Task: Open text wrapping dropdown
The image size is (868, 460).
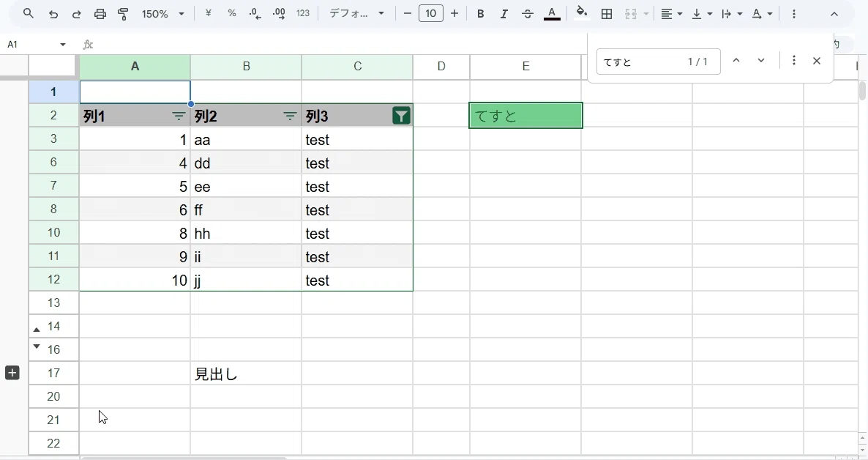Action: click(x=731, y=14)
